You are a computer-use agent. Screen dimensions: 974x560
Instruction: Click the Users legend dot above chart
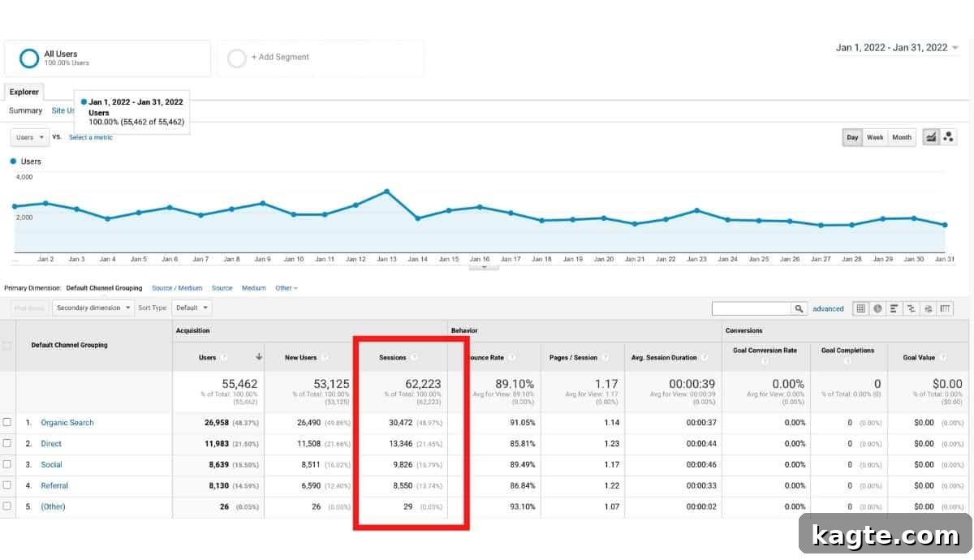[13, 162]
